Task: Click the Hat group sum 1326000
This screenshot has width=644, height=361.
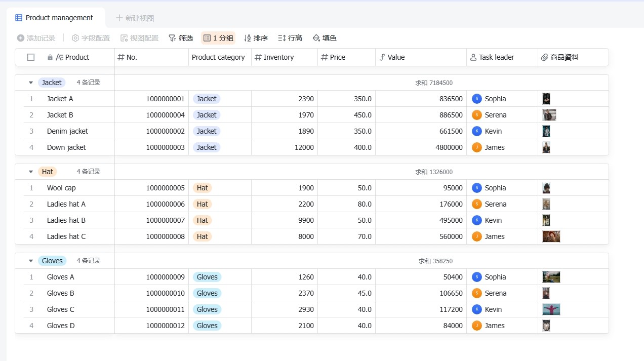Action: tap(434, 172)
